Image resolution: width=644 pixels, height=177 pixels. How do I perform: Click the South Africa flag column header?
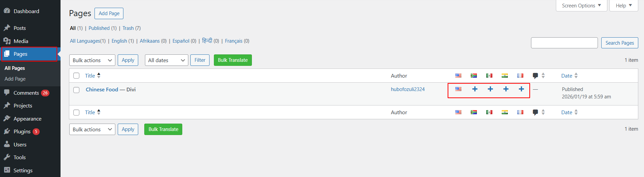tap(474, 76)
